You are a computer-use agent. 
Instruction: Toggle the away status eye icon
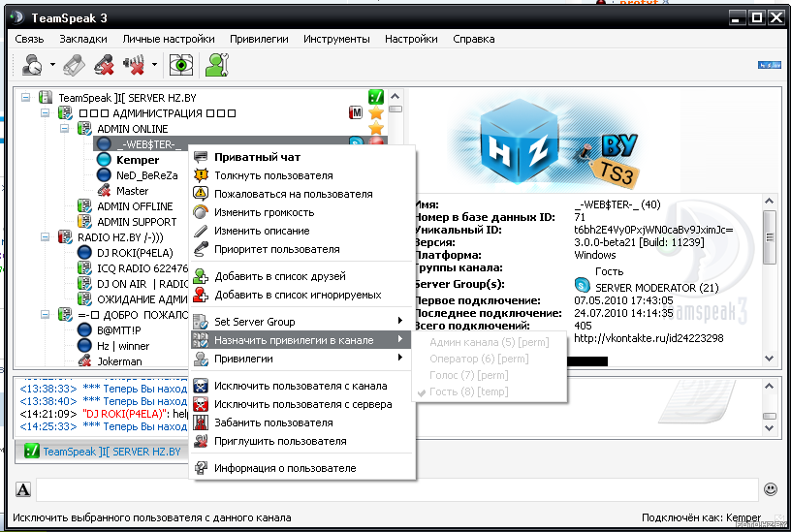click(x=181, y=65)
